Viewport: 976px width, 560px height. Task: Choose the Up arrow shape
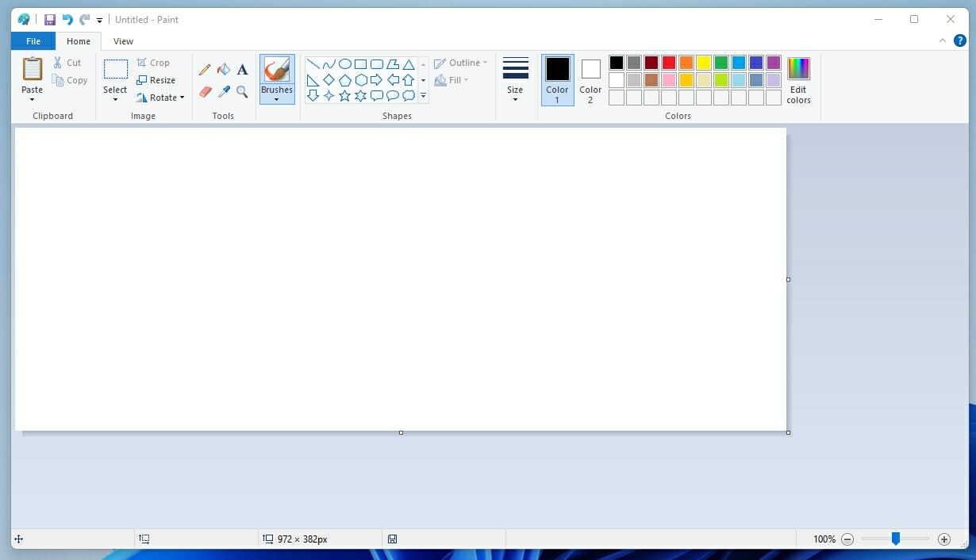point(409,80)
